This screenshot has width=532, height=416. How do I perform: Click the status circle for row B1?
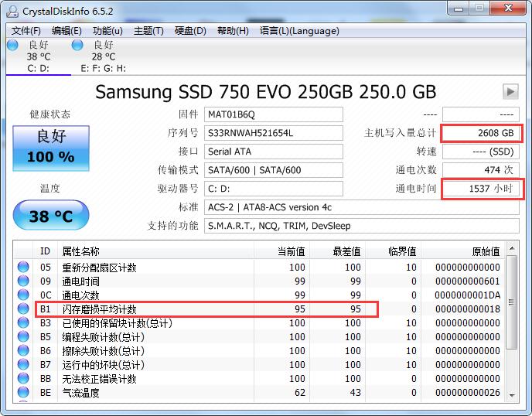point(23,309)
